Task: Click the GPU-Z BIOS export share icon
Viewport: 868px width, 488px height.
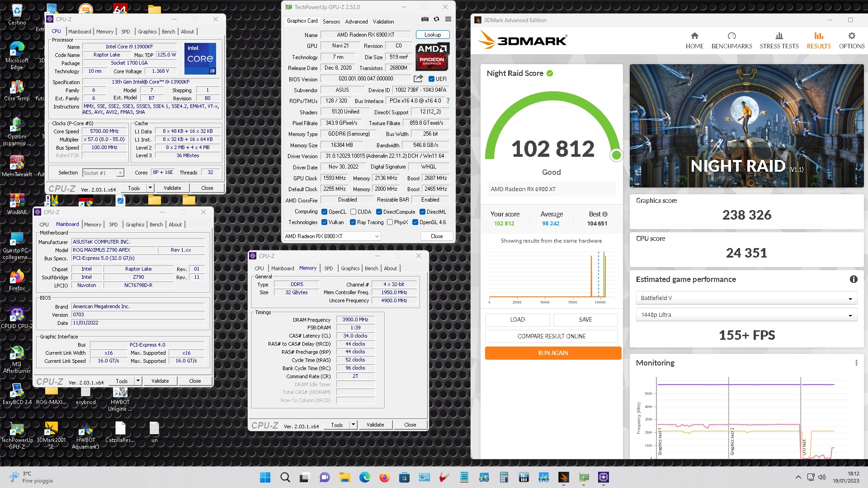Action: 419,78
